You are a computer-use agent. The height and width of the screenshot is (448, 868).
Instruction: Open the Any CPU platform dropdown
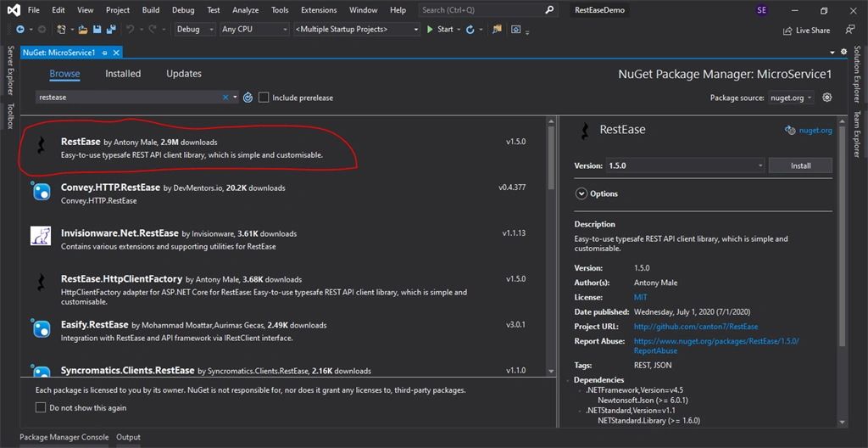coord(254,30)
